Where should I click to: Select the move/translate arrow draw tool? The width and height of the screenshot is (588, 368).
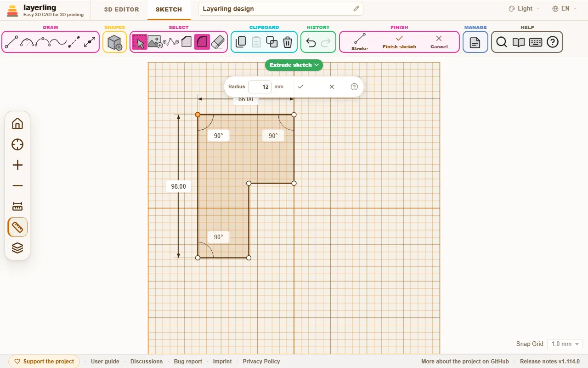pyautogui.click(x=90, y=42)
